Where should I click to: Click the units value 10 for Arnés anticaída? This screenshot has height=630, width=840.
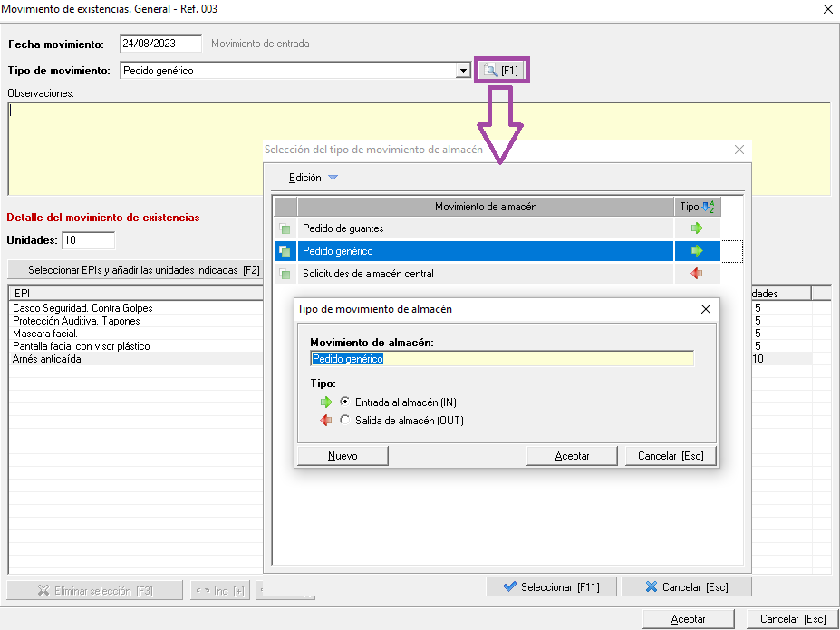758,359
